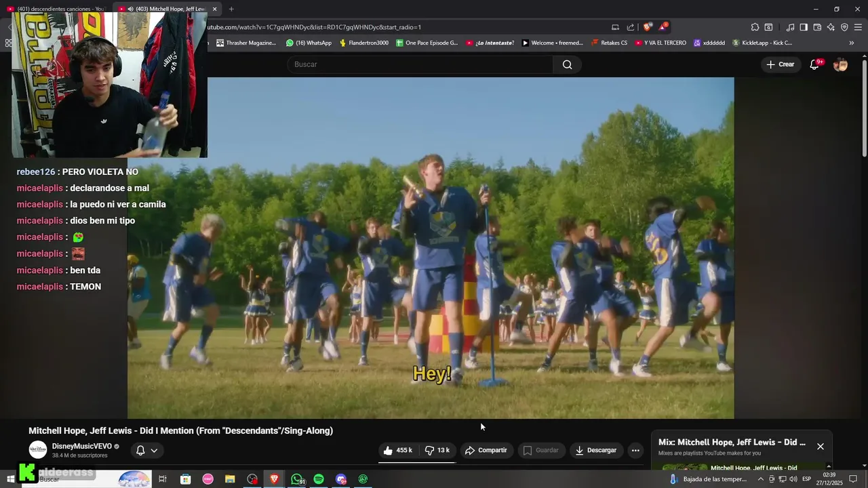Viewport: 868px width, 488px height.
Task: Open DisneyMusicVEVO channel name link
Action: [82, 447]
